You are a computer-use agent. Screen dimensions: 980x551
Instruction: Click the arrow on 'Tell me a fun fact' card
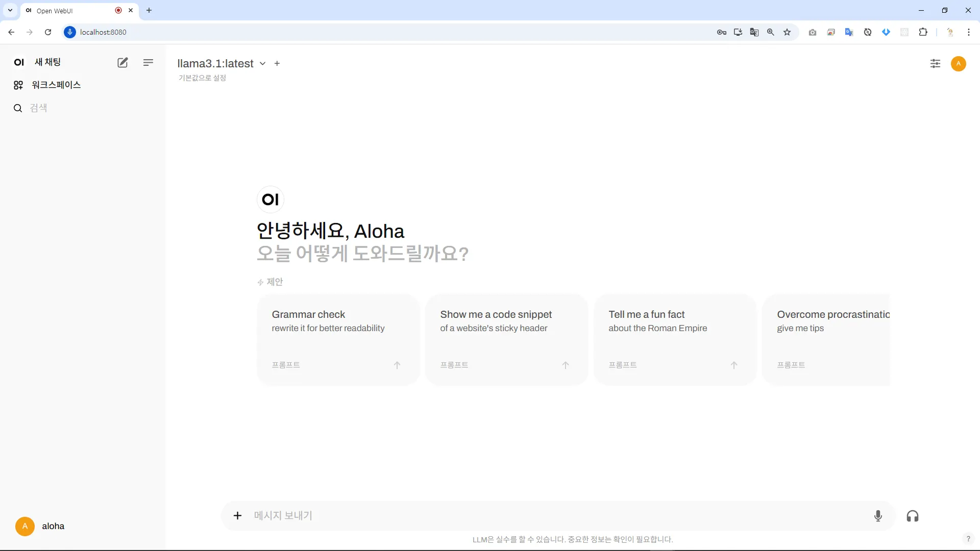(x=733, y=365)
